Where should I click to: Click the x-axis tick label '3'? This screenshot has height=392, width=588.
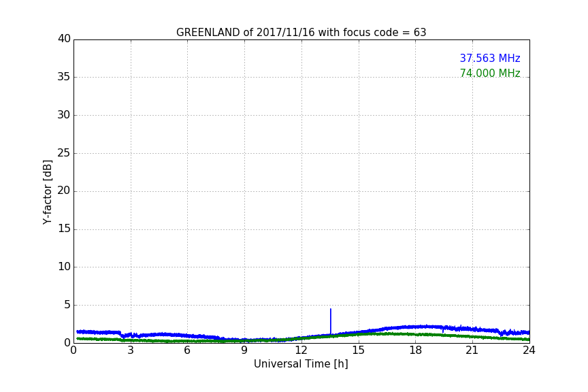point(131,350)
